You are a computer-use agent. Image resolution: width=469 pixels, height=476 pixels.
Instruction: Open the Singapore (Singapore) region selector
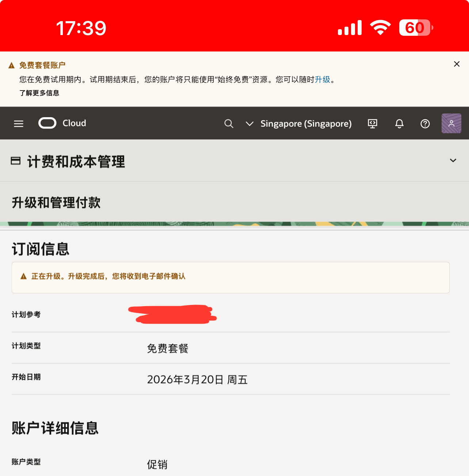(x=306, y=124)
